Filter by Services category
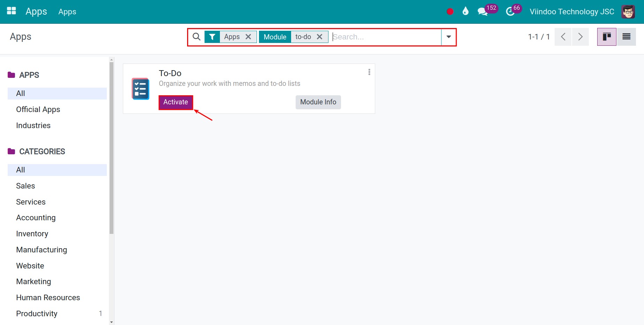This screenshot has width=644, height=325. coord(57,202)
